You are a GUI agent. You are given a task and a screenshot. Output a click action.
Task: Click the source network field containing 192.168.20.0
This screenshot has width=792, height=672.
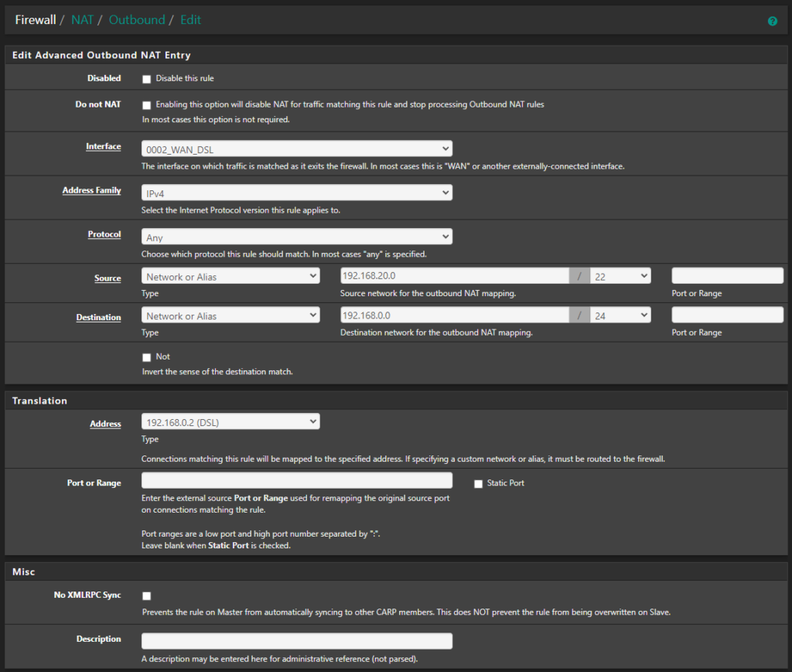(454, 275)
